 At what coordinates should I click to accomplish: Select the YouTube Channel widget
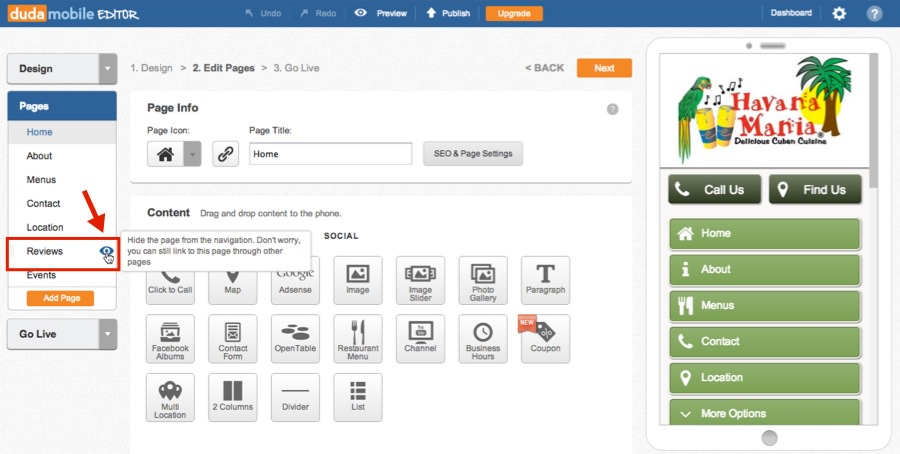pyautogui.click(x=420, y=339)
